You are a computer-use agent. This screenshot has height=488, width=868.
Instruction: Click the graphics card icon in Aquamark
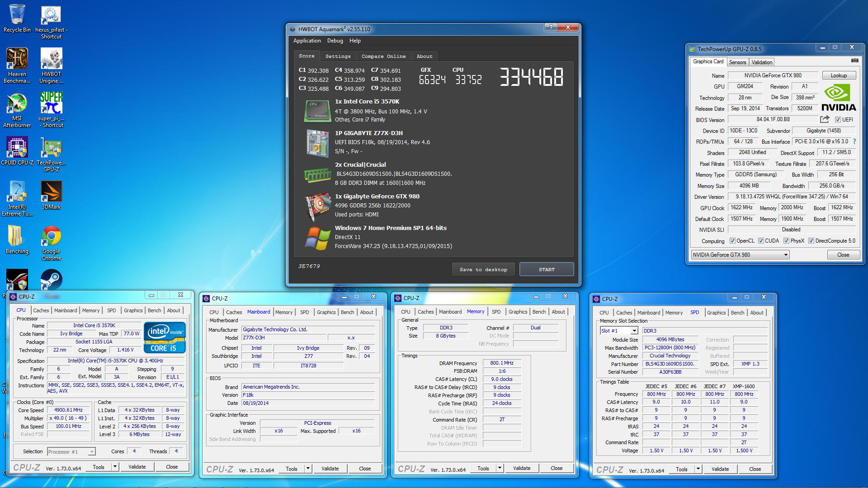[x=317, y=206]
